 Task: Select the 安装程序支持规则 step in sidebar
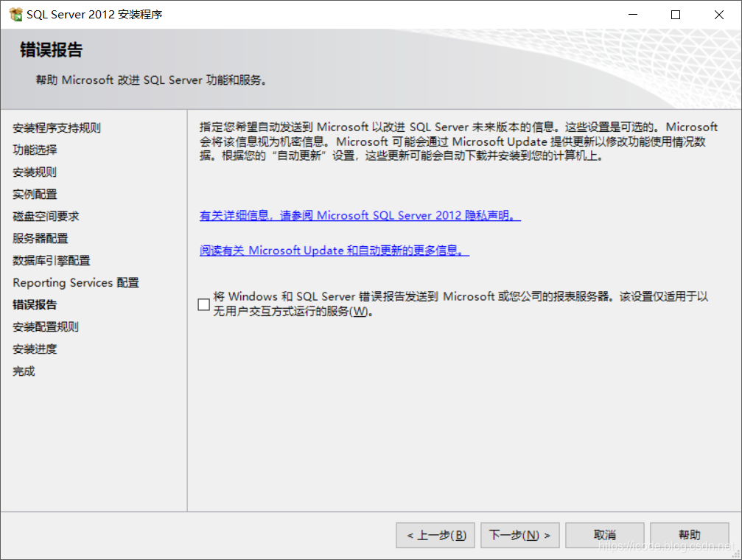tap(57, 127)
